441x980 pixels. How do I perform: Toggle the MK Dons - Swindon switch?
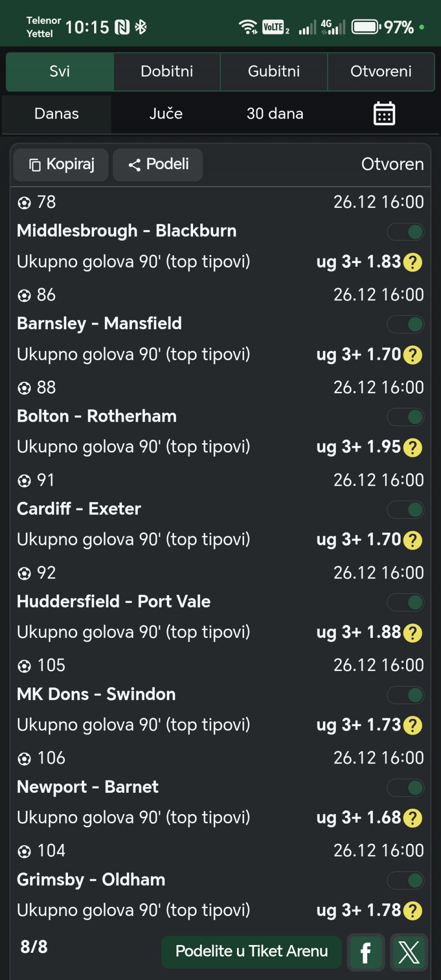405,695
